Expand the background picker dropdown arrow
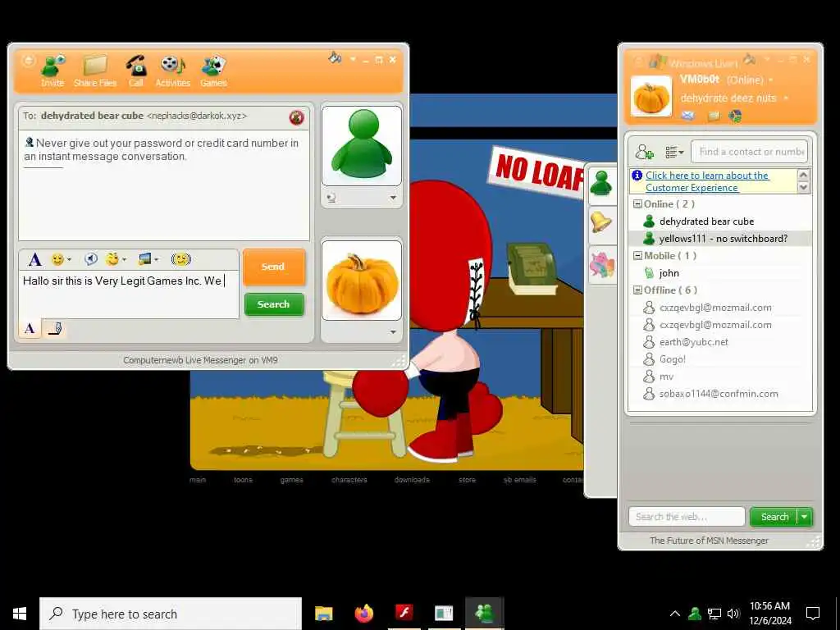This screenshot has width=840, height=630. 157,260
